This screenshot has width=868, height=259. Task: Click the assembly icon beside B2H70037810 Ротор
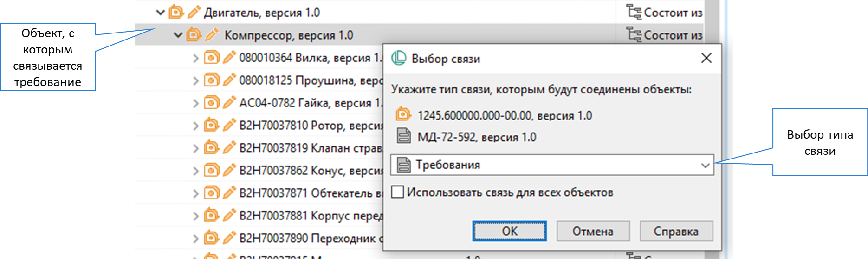(x=211, y=125)
